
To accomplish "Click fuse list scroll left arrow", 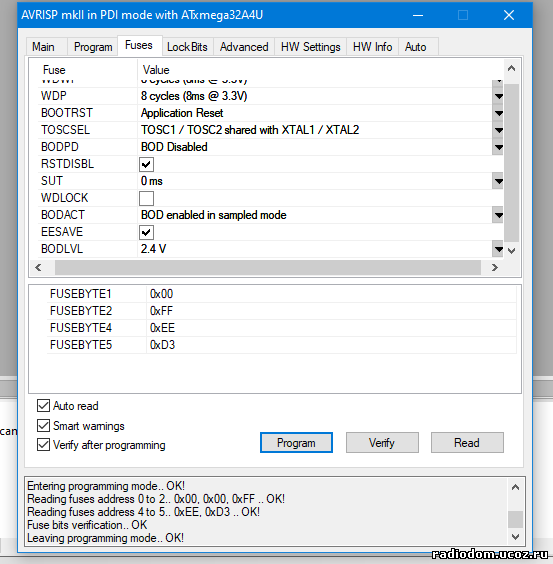I will [38, 267].
